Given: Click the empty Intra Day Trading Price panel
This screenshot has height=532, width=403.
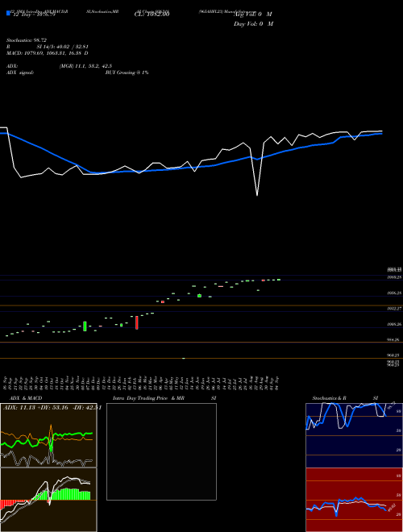Looking at the screenshot, I should coord(161,451).
